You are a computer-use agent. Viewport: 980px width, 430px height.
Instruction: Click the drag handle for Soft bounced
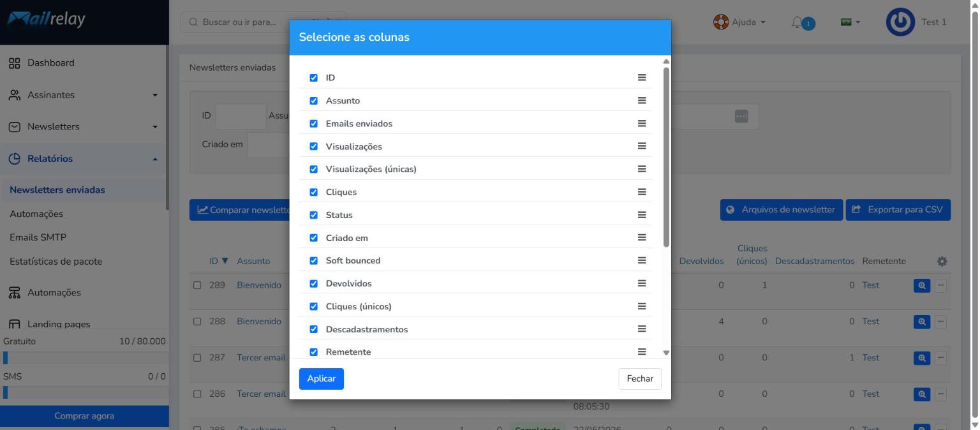coord(642,260)
